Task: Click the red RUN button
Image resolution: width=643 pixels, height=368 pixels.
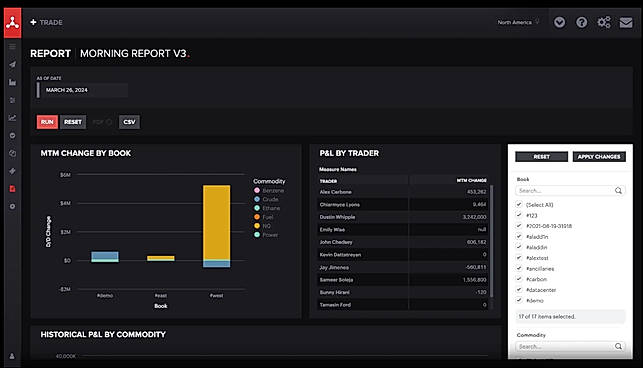Action: pyautogui.click(x=47, y=122)
